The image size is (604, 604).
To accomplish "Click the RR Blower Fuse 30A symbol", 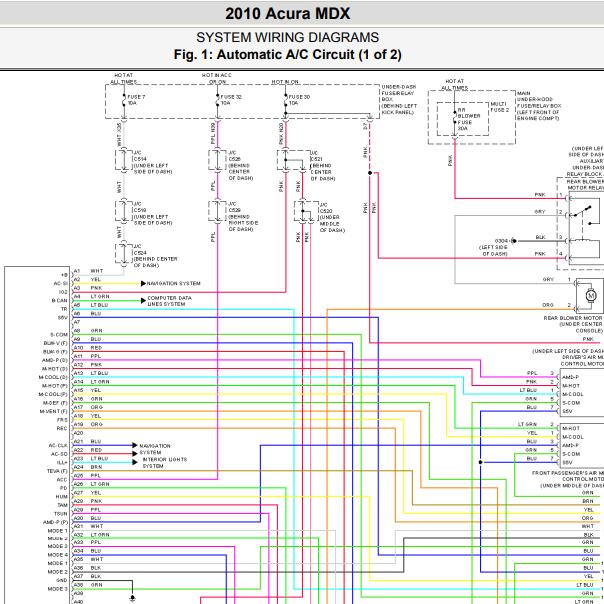I will coord(455,117).
